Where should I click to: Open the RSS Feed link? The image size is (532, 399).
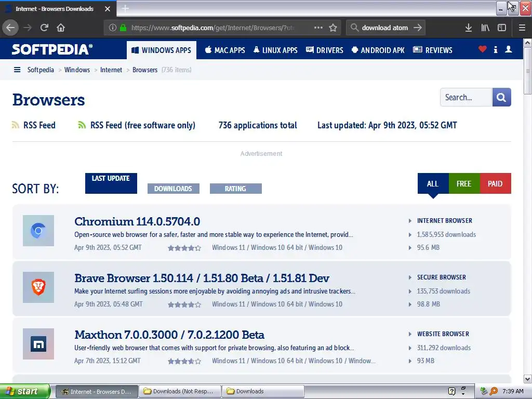coord(34,125)
